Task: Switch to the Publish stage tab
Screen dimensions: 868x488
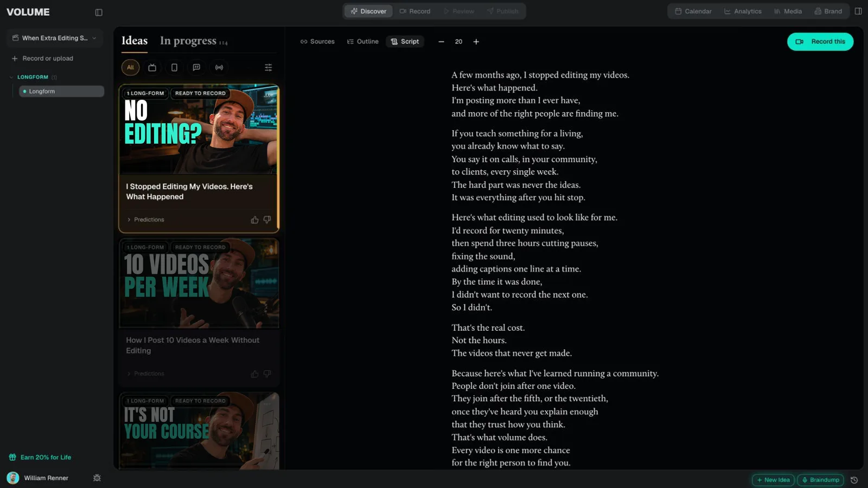Action: 502,11
